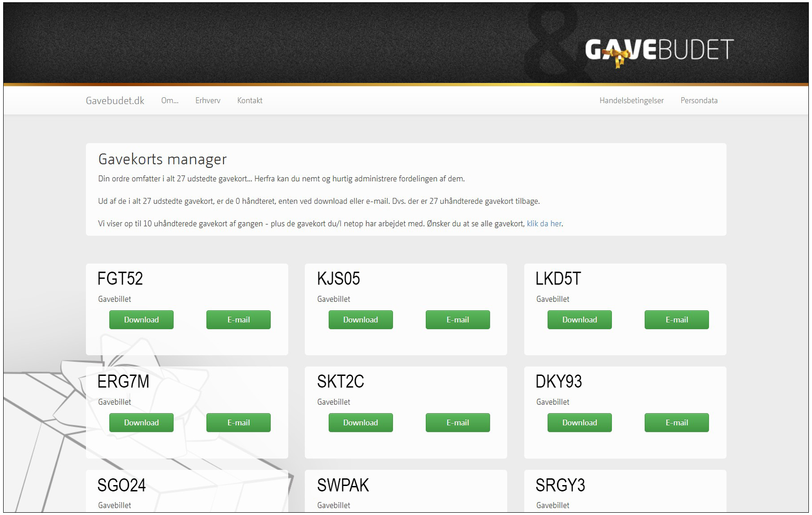Go to the Erhverv page
The height and width of the screenshot is (515, 812).
click(208, 101)
